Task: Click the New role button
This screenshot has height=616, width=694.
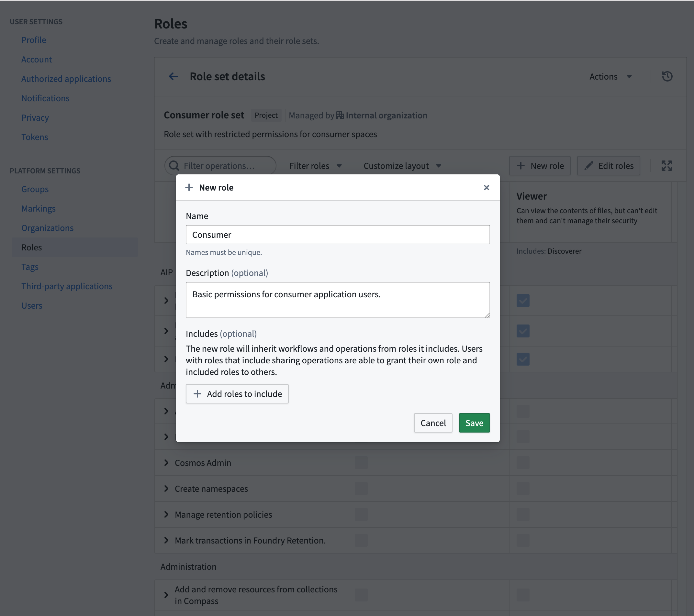Action: (x=540, y=166)
